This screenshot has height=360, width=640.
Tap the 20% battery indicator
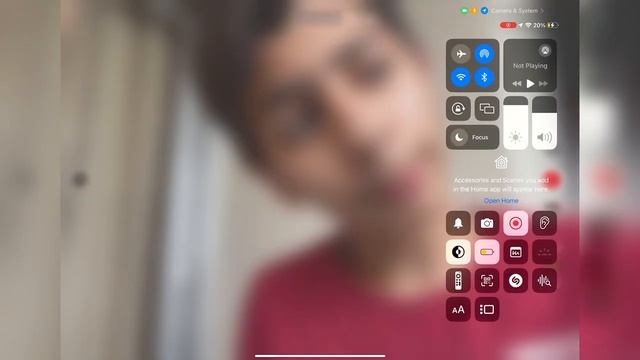click(546, 25)
